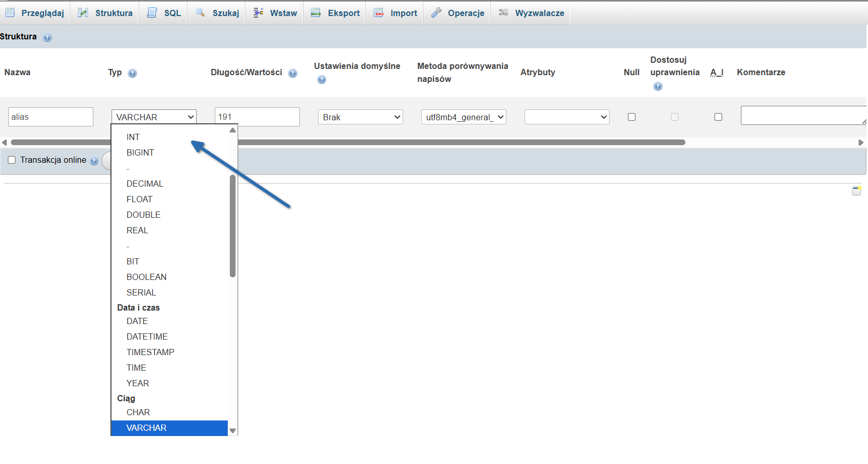868x464 pixels.
Task: Expand the utf8mb4_general collation dropdown
Action: pyautogui.click(x=463, y=117)
